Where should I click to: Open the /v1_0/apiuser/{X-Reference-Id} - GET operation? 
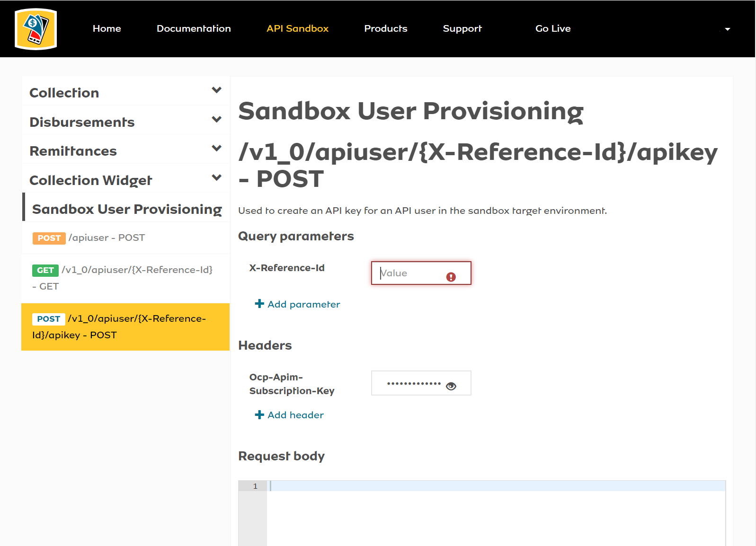tap(126, 278)
